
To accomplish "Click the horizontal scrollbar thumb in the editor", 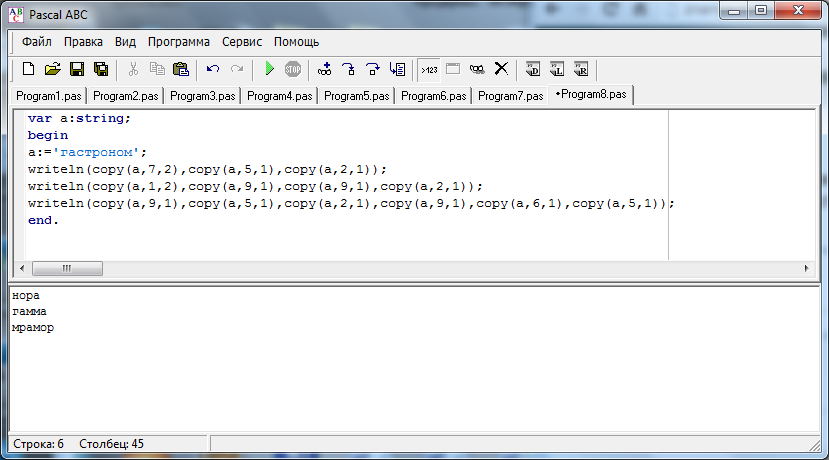I will [x=67, y=269].
